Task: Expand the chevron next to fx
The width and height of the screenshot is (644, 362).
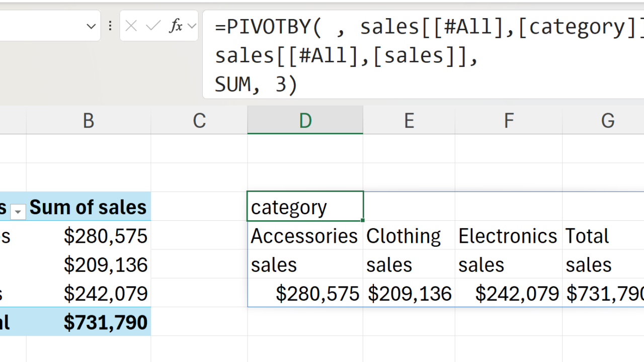Action: (192, 26)
